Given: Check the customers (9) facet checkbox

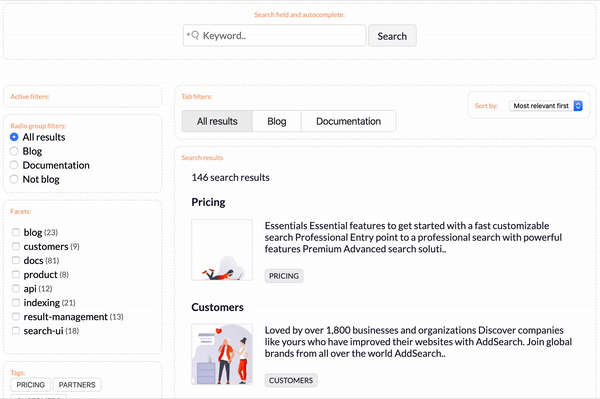Looking at the screenshot, I should 16,246.
